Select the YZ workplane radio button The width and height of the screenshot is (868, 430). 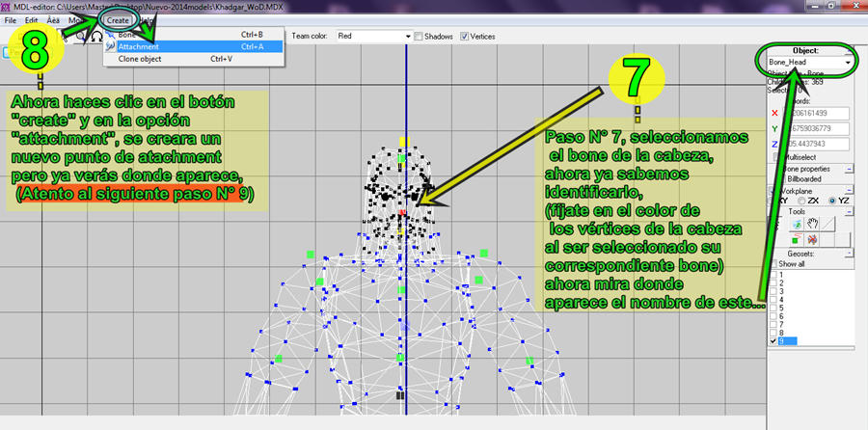click(x=831, y=201)
